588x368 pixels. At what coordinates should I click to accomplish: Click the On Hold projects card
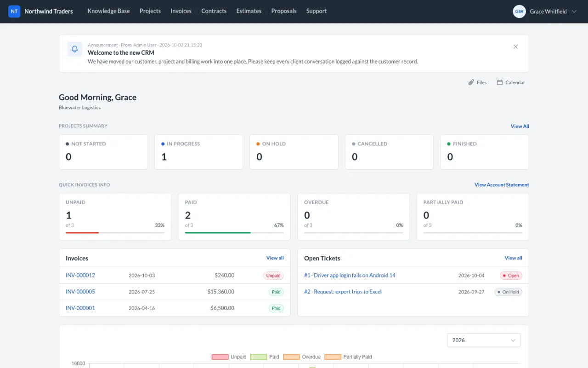tap(294, 152)
